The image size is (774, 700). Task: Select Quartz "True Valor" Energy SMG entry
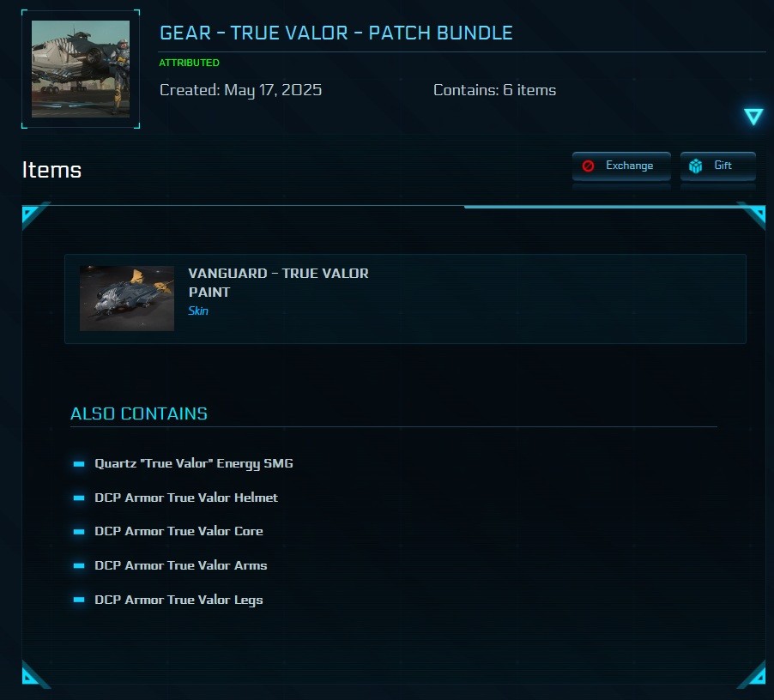coord(194,464)
